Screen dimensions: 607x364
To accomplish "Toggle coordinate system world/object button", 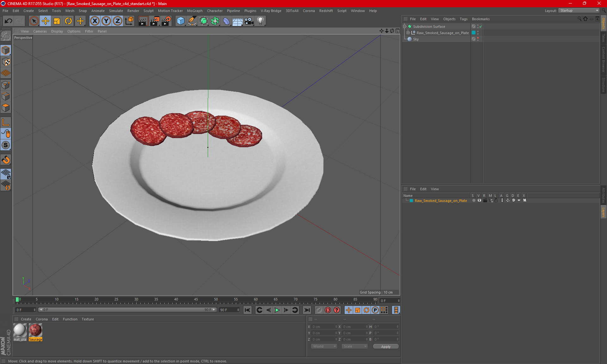I will (129, 21).
